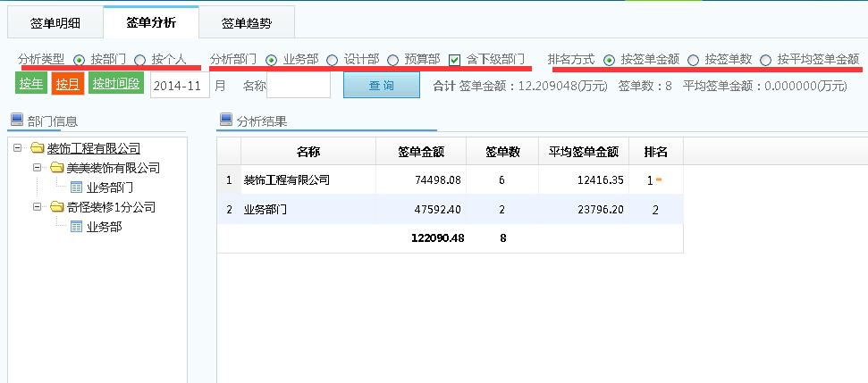Select the 按个人 analysis type radio

140,60
